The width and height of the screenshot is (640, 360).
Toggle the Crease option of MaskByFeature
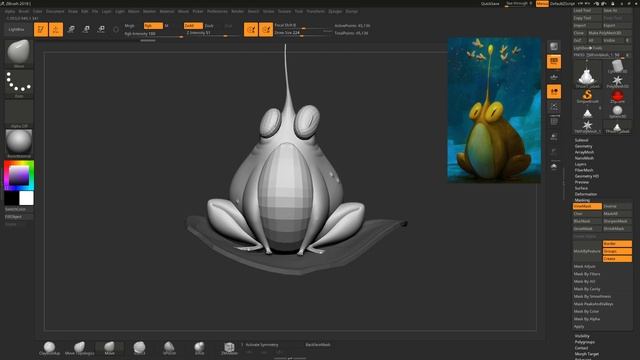tap(617, 259)
